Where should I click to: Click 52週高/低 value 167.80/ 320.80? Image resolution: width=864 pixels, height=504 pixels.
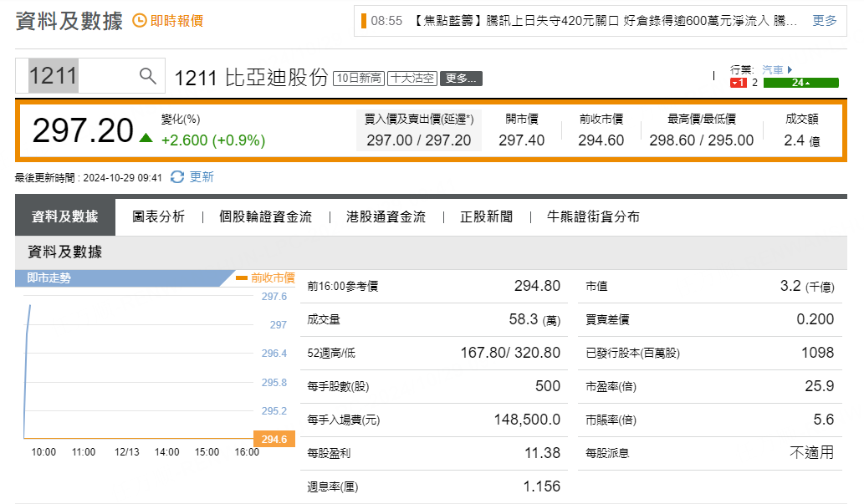click(510, 353)
